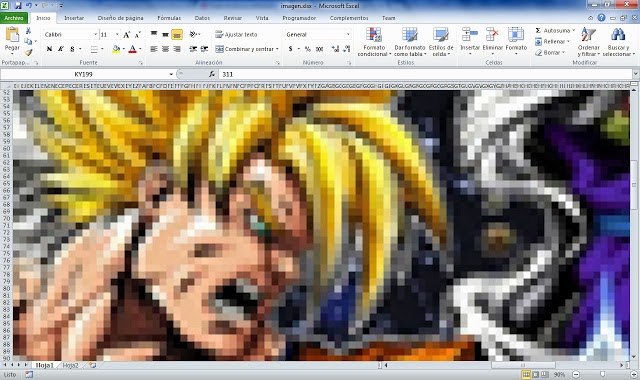Open the font color dropdown arrow

140,49
